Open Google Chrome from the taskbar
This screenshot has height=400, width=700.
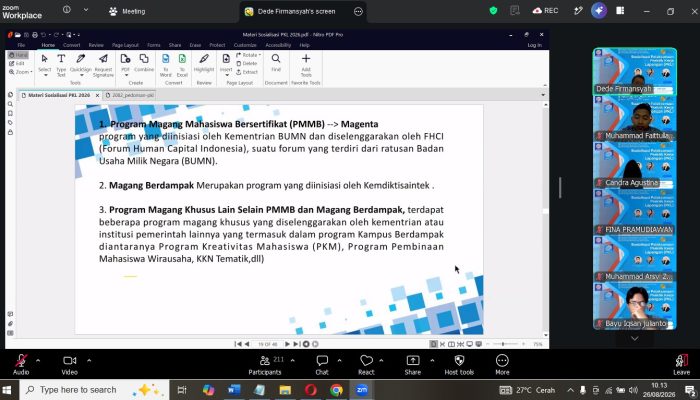coord(337,390)
